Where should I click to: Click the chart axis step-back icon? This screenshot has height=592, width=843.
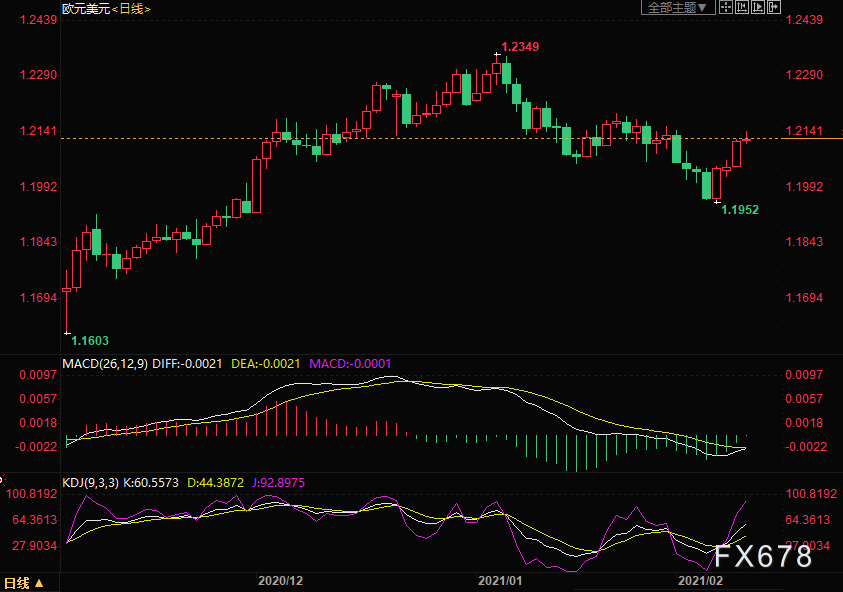tap(742, 7)
